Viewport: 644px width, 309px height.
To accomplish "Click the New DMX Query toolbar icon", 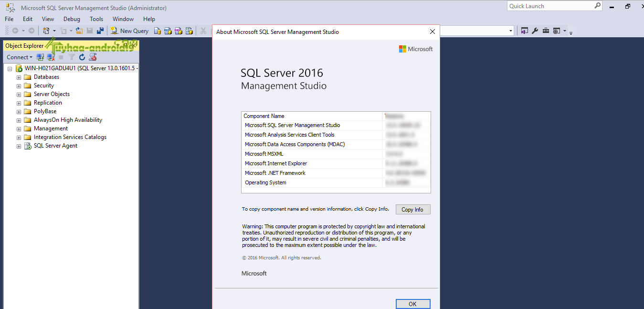I will (x=179, y=31).
